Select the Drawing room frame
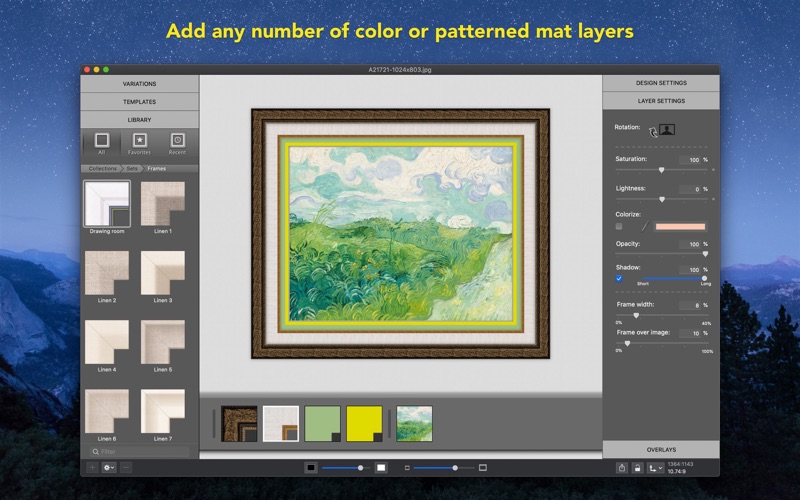 click(107, 204)
